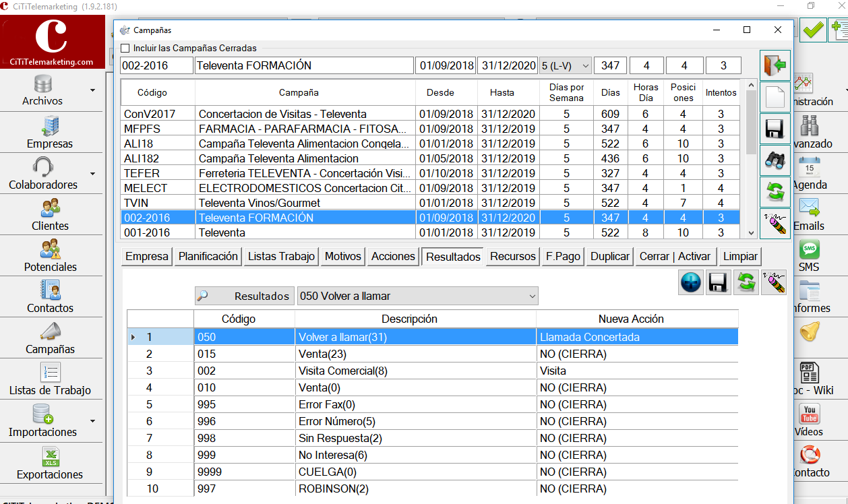Image resolution: width=848 pixels, height=504 pixels.
Task: Click the Cerrar | Activar button
Action: coord(675,256)
